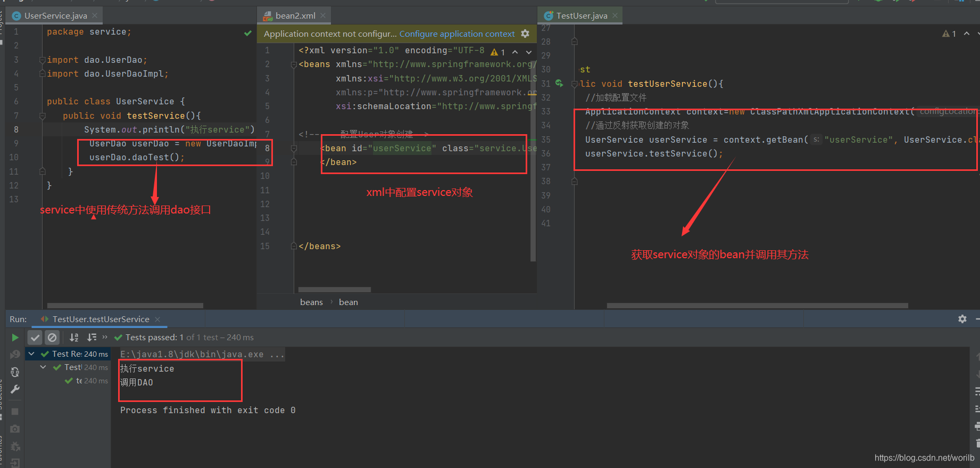This screenshot has width=980, height=468.
Task: Click horizontal scrollbar of TestUser.java editor
Action: point(757,306)
